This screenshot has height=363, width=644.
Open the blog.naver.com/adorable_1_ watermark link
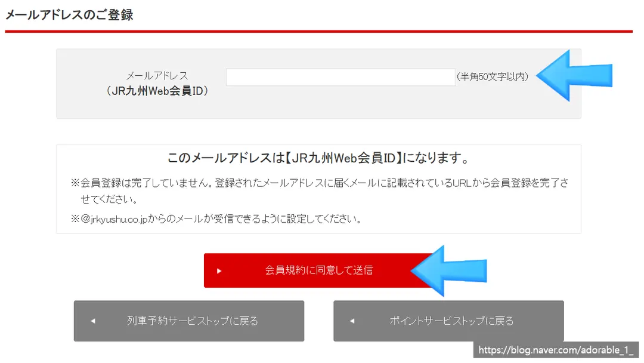pos(556,350)
